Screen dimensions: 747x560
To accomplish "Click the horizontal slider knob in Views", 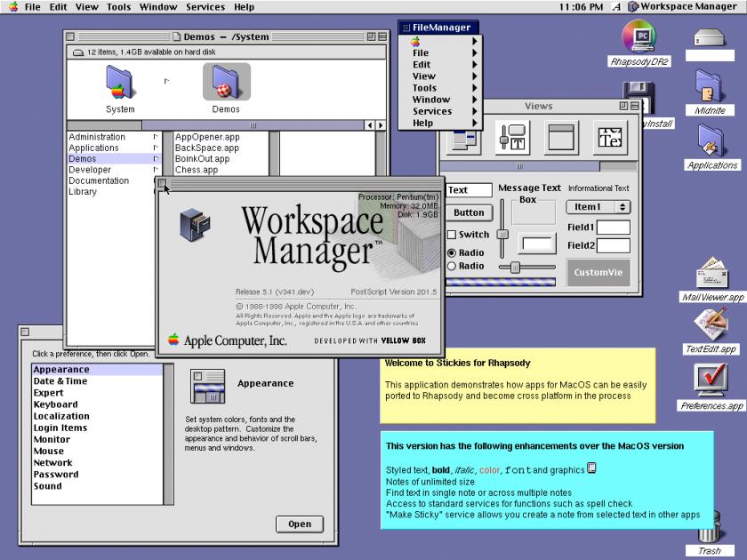I will click(x=515, y=268).
